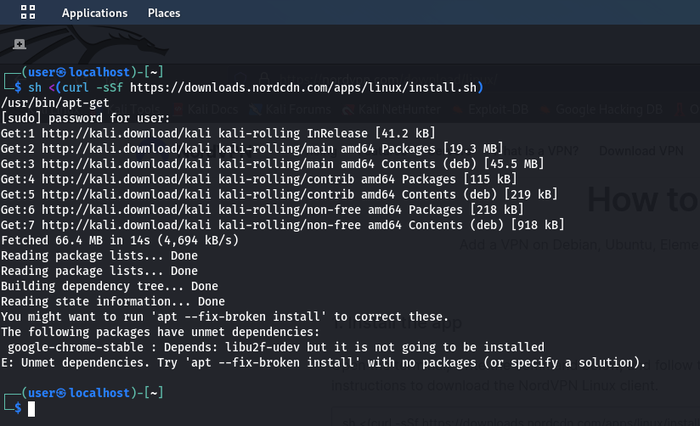Click the 'Get:7' non-free amd64 Contents line
Image resolution: width=700 pixels, height=426 pixels.
click(283, 225)
